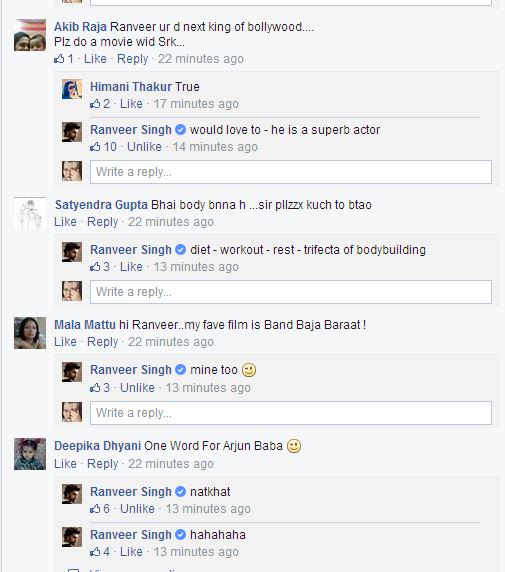Click like-count icon on 'natkhat' reply

coord(95,509)
